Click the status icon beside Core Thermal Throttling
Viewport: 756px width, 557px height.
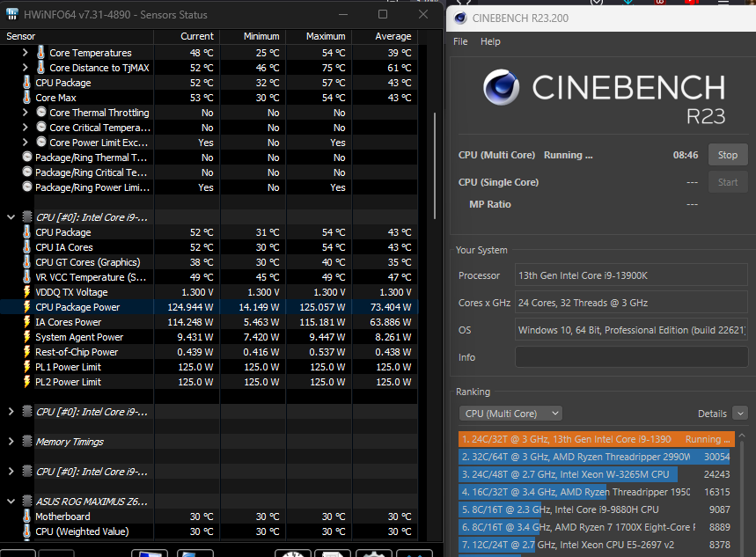[x=41, y=112]
